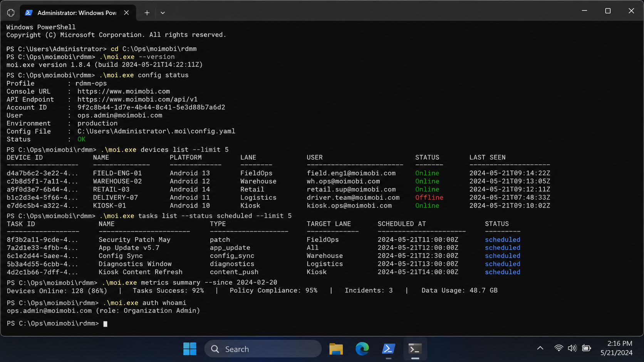
Task: Click the volume speaker icon in the tray
Action: 572,348
